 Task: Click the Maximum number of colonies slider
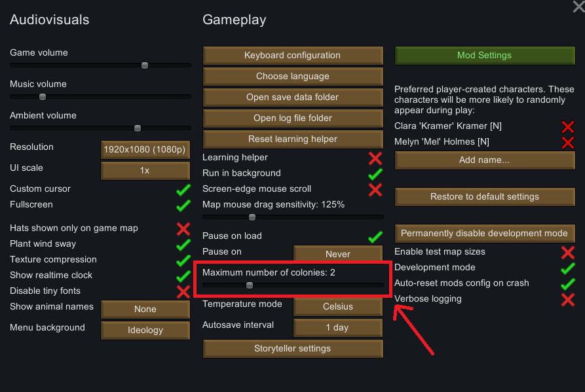pyautogui.click(x=250, y=285)
